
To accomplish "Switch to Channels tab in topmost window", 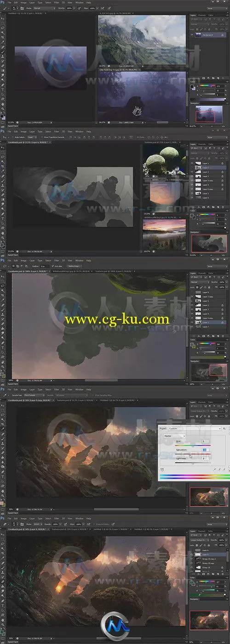I will 203,16.
